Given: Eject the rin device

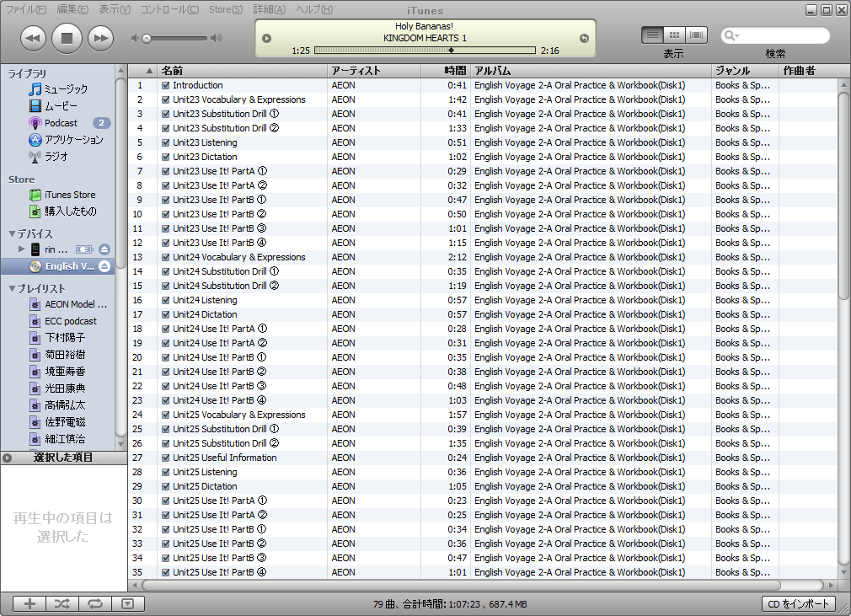Looking at the screenshot, I should pos(104,249).
